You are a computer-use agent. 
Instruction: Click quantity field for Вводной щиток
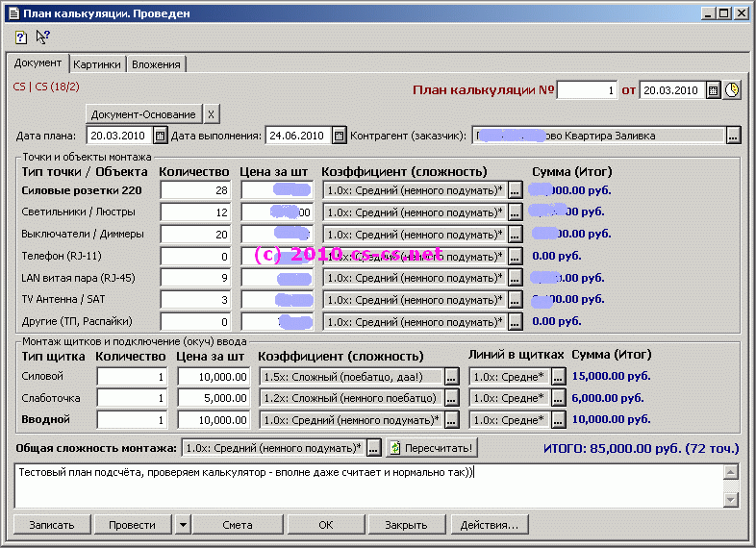point(132,420)
